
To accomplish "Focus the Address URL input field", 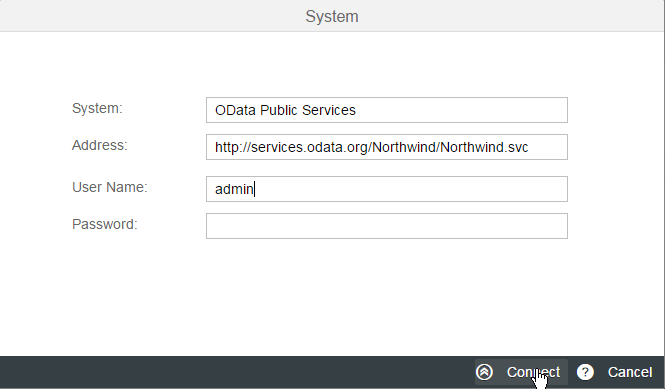I will pos(387,147).
